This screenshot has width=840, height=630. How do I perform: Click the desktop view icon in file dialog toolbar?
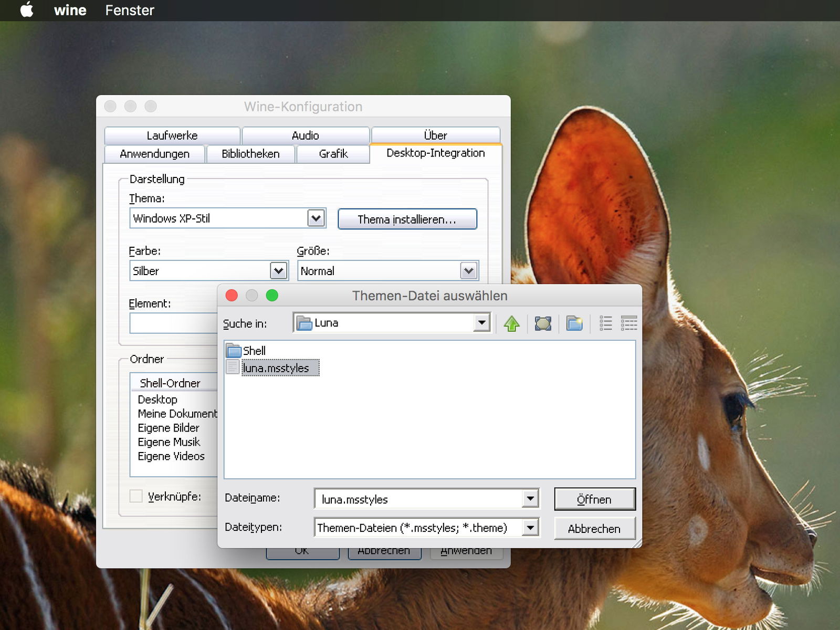coord(543,323)
